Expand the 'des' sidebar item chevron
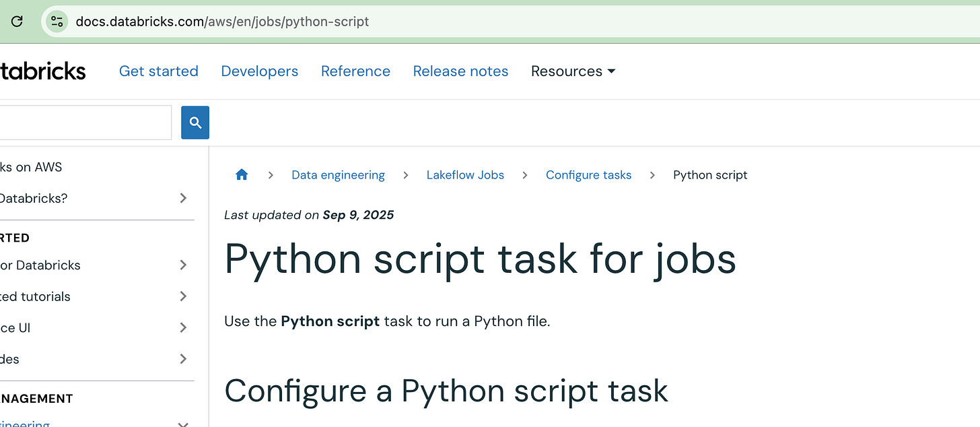The height and width of the screenshot is (427, 980). 183,359
